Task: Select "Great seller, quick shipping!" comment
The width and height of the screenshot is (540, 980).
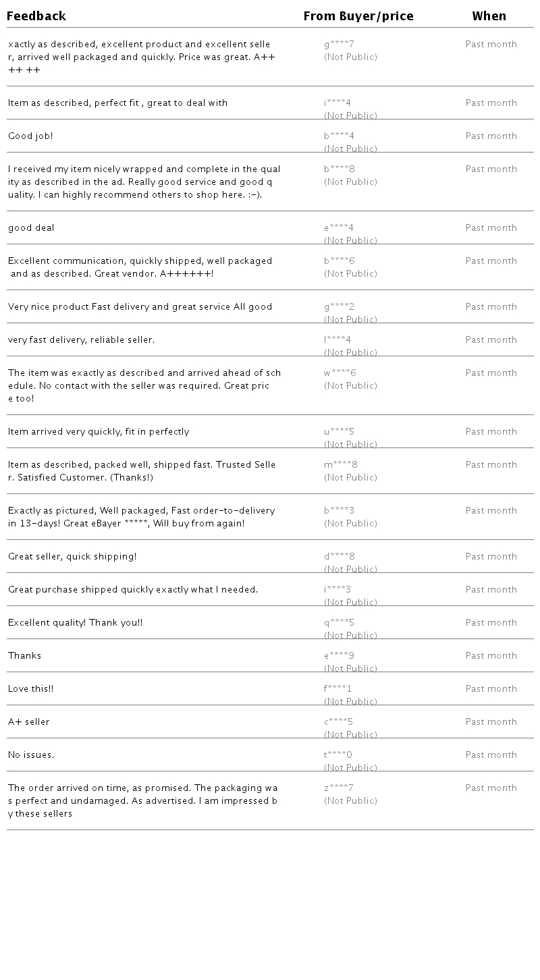Action: tap(72, 557)
